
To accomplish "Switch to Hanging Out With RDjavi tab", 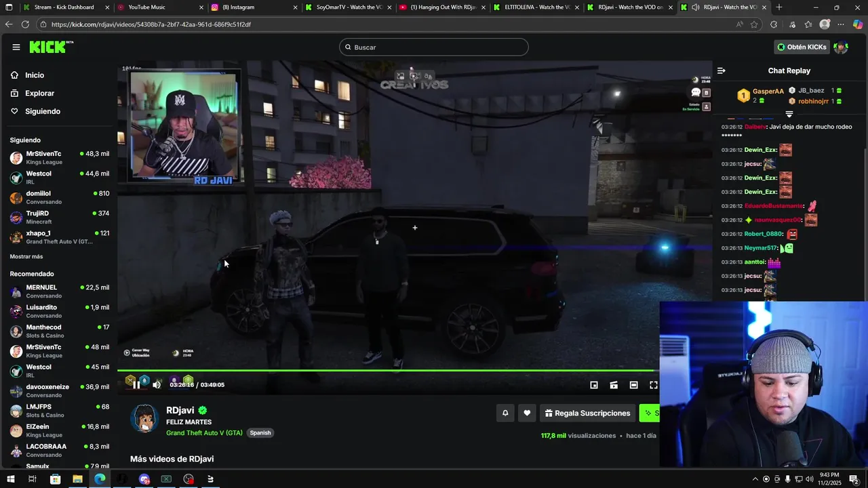I will [441, 7].
